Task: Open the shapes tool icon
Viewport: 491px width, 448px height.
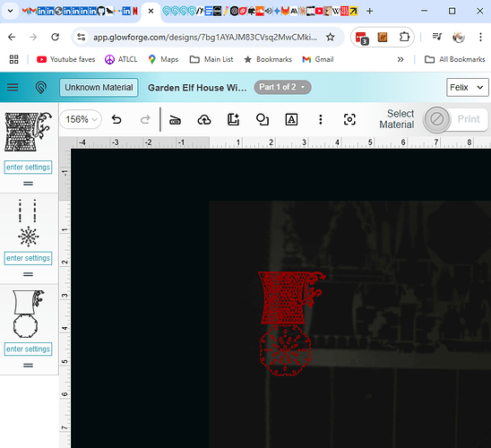Action: (263, 119)
